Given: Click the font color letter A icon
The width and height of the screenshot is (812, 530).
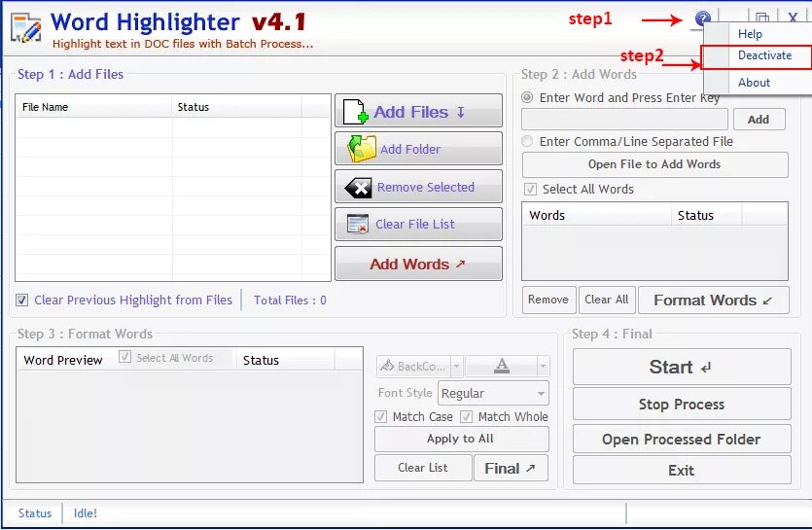Looking at the screenshot, I should [x=501, y=367].
